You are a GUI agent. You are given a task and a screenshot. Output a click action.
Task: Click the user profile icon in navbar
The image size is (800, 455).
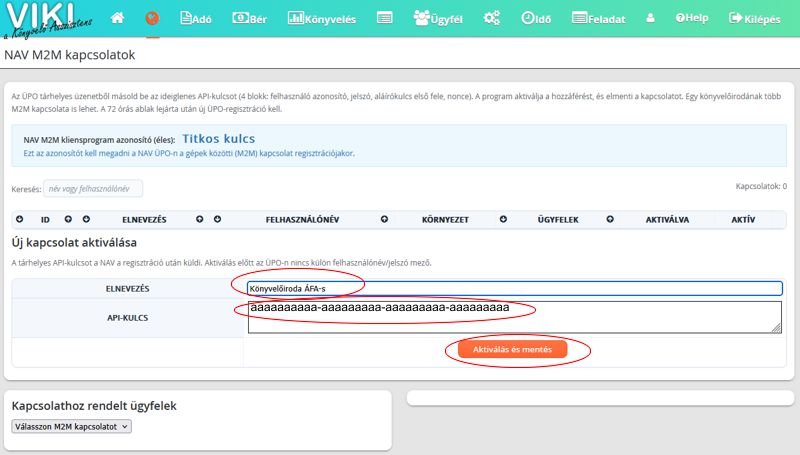(x=650, y=18)
